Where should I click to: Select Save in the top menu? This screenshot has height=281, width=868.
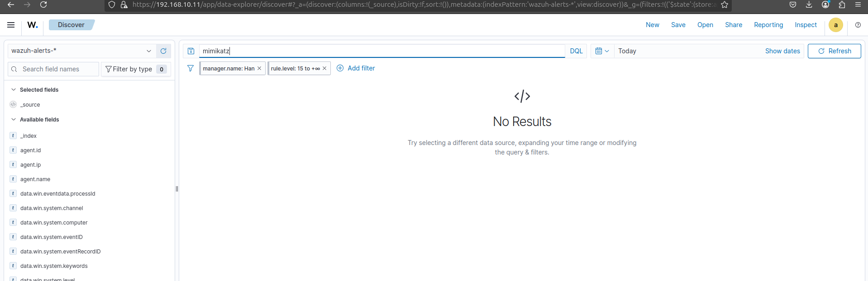coord(678,25)
